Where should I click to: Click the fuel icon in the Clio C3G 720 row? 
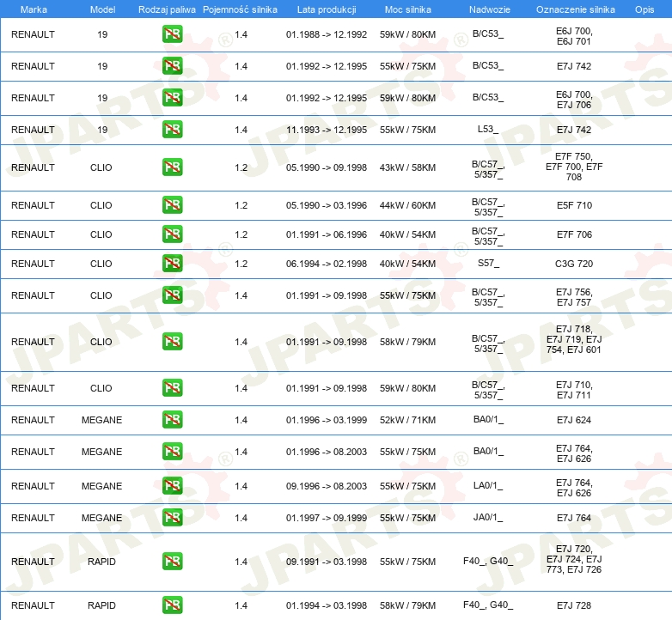(172, 263)
